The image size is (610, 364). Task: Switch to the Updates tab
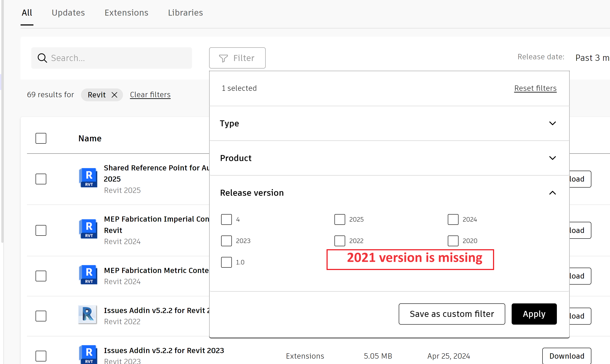click(68, 12)
